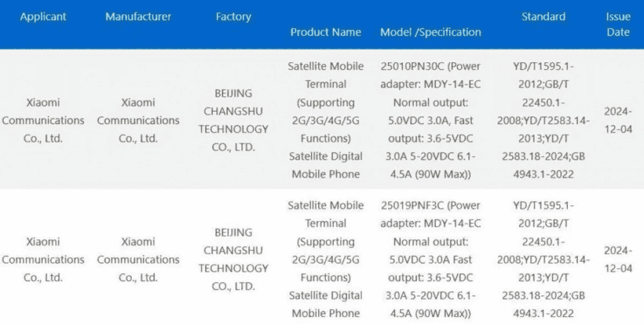This screenshot has width=644, height=324.
Task: Click the Manufacturer column header
Action: tap(138, 17)
